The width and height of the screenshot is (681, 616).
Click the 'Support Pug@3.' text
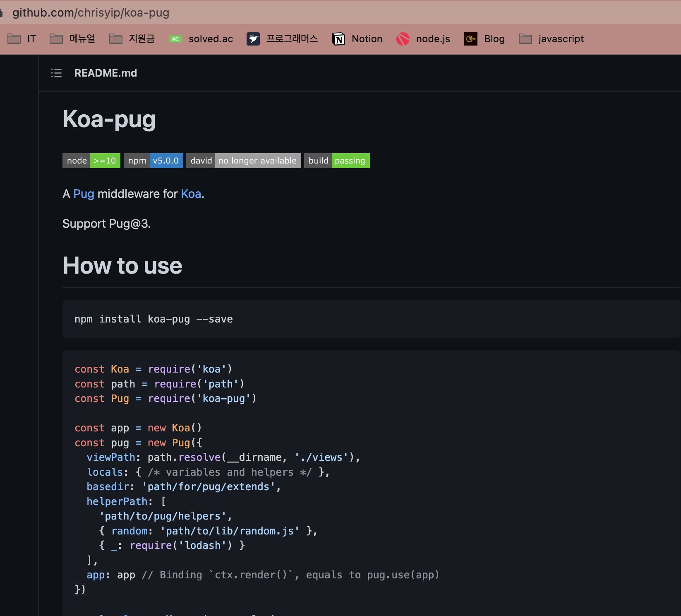[x=107, y=224]
